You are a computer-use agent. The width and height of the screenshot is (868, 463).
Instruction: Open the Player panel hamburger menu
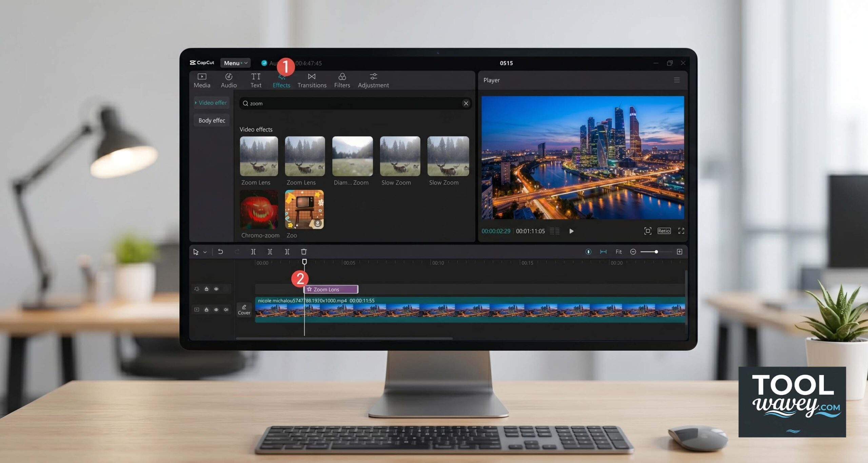pos(677,80)
